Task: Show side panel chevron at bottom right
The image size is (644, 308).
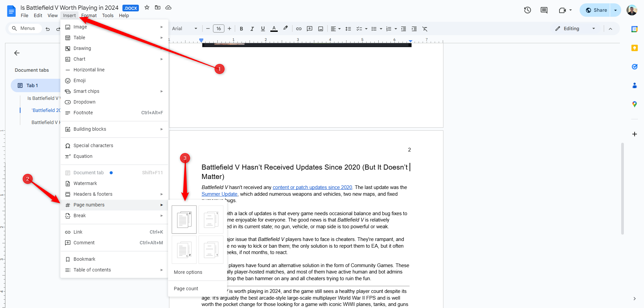Action: [635, 299]
